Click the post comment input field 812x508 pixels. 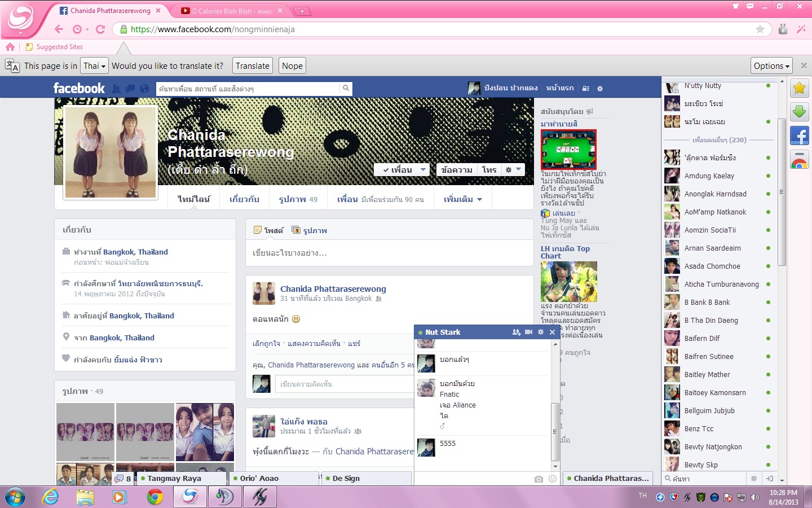click(345, 384)
